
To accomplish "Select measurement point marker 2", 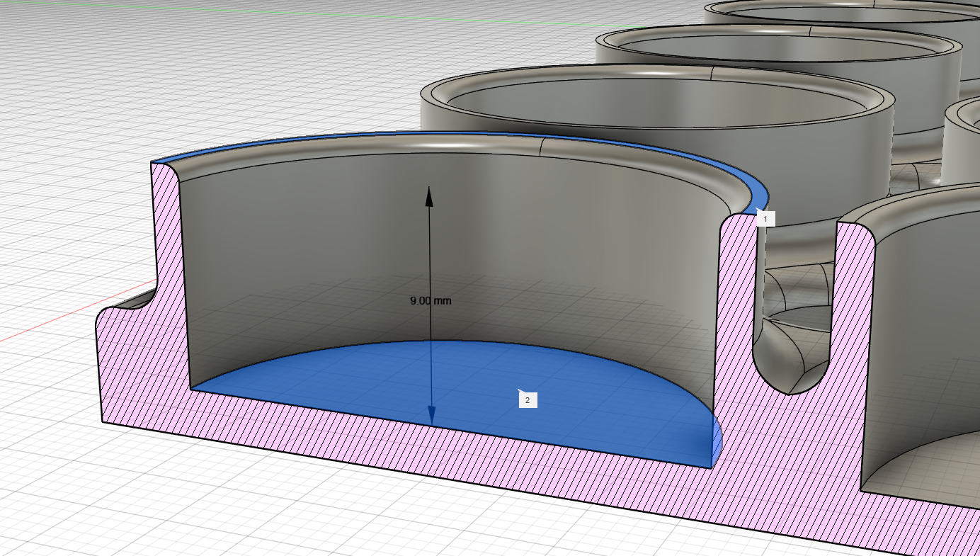I will (528, 400).
